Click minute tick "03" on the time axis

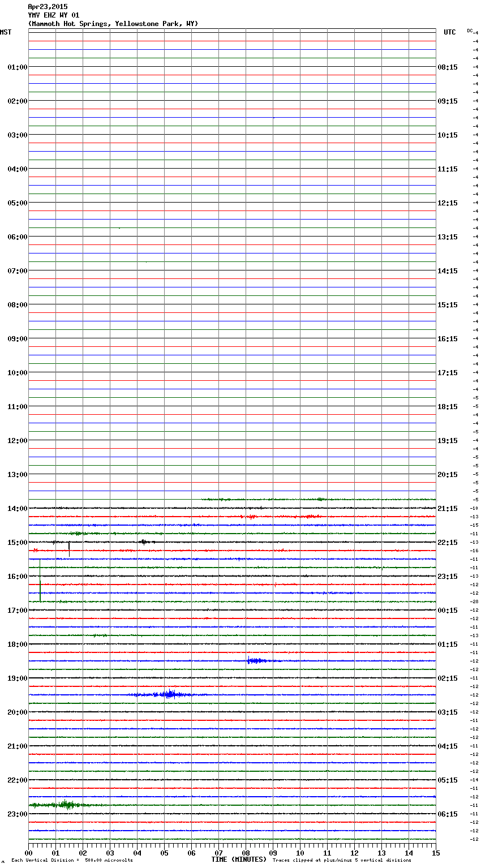110,853
